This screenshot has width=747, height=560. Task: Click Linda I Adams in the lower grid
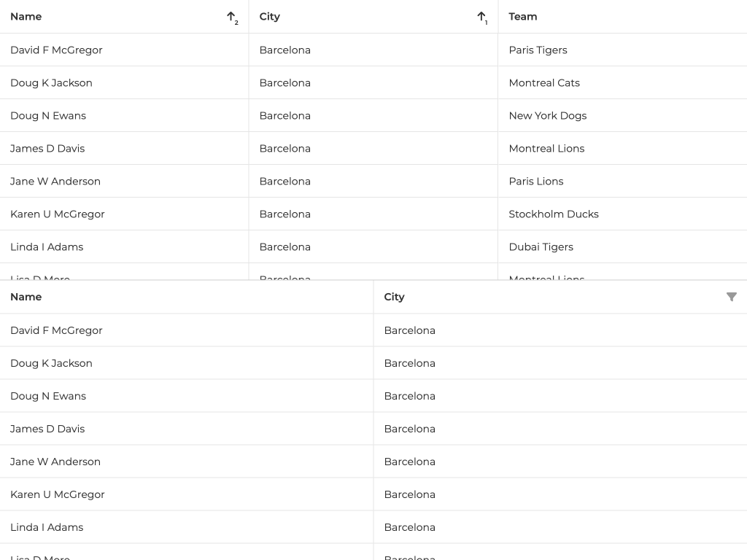[x=47, y=527]
